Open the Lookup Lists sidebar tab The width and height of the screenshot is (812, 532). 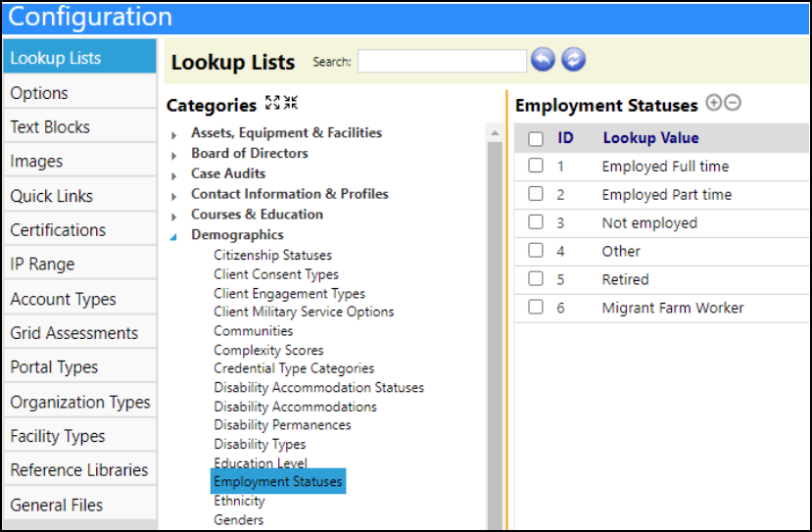point(79,57)
